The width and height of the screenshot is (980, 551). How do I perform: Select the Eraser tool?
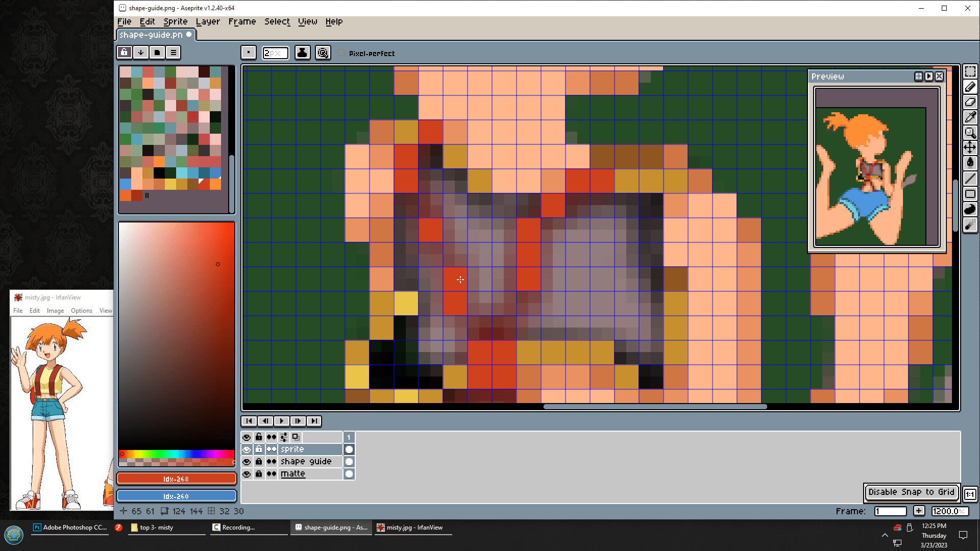point(970,102)
